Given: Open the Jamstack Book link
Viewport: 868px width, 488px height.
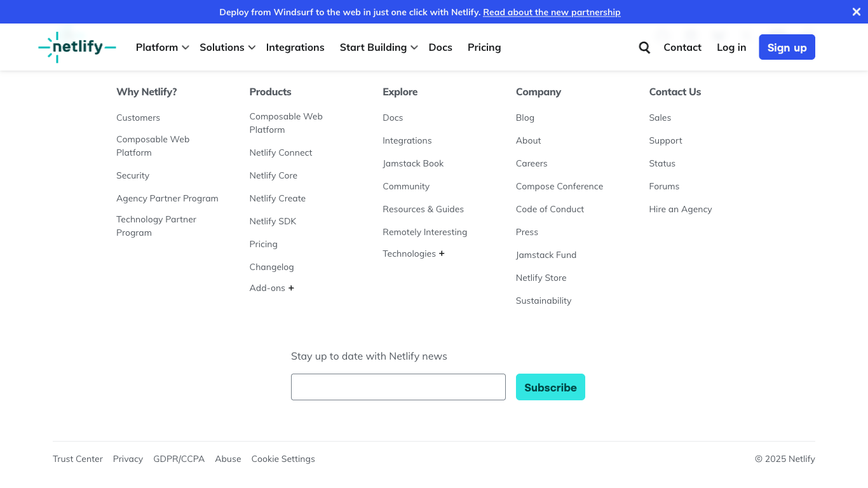Looking at the screenshot, I should coord(413,163).
